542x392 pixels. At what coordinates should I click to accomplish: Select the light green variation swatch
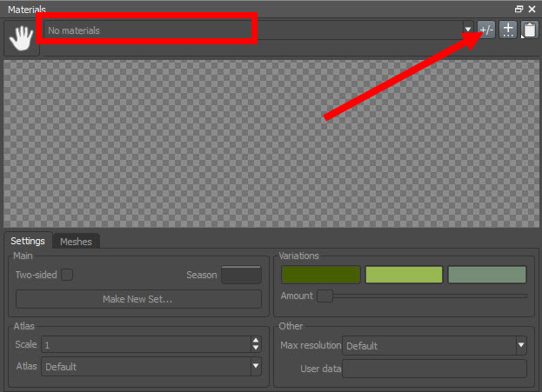[404, 275]
